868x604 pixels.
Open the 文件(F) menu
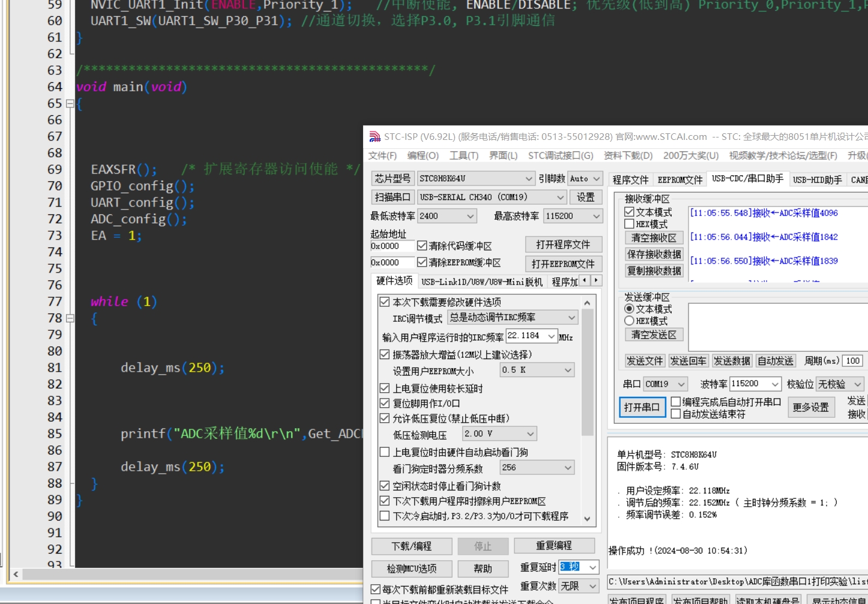(382, 156)
